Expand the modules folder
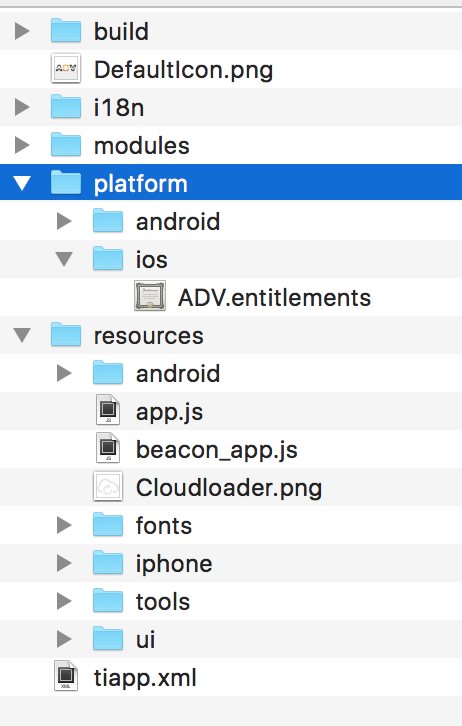462x726 pixels. click(x=22, y=145)
